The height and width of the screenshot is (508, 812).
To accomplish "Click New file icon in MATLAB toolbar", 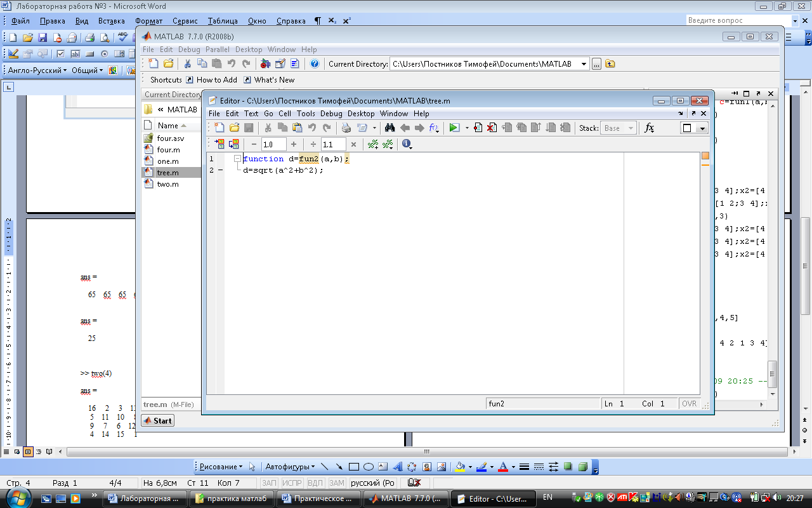I will coord(154,63).
